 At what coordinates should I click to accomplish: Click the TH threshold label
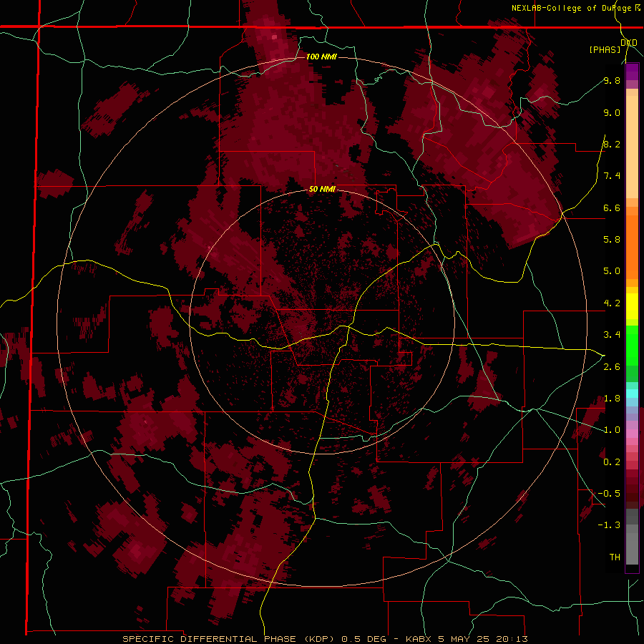pyautogui.click(x=615, y=557)
